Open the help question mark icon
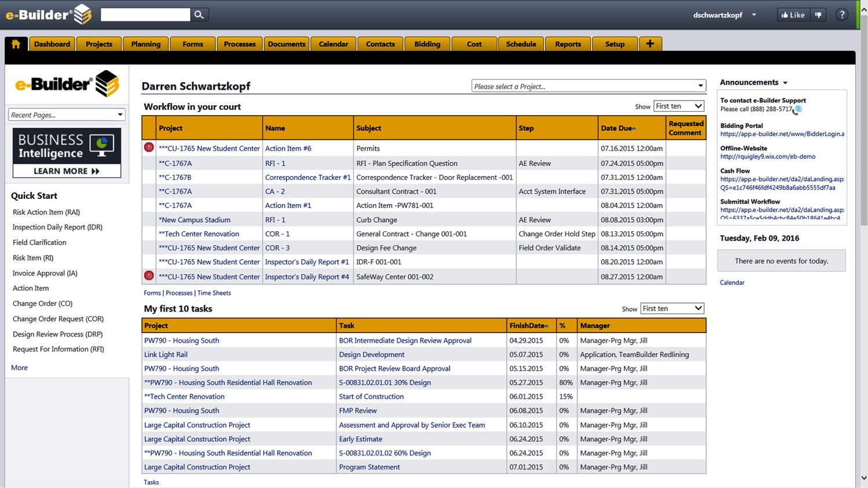Screen dimensions: 868x488 point(842,15)
